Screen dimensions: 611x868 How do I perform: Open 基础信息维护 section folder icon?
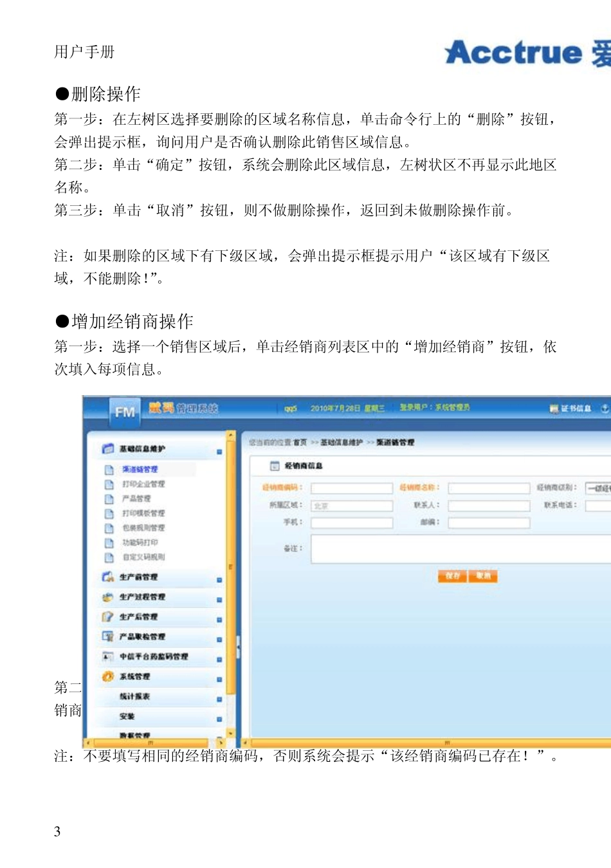click(108, 448)
